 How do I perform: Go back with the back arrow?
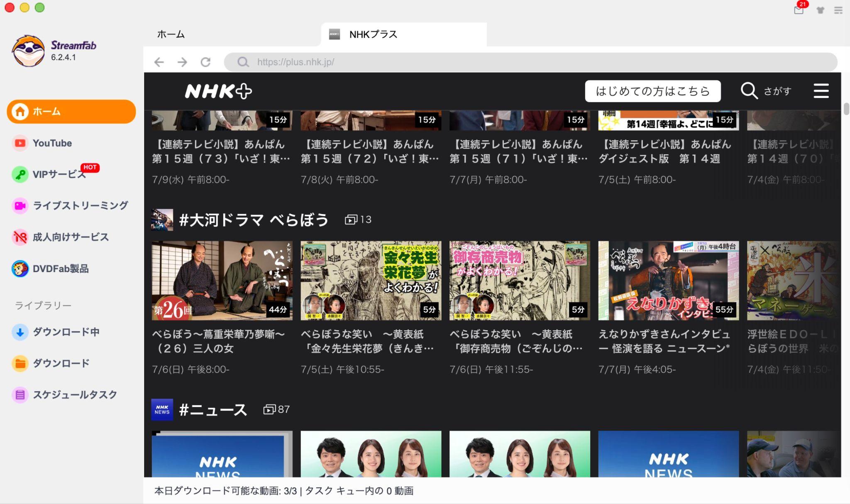pos(159,62)
